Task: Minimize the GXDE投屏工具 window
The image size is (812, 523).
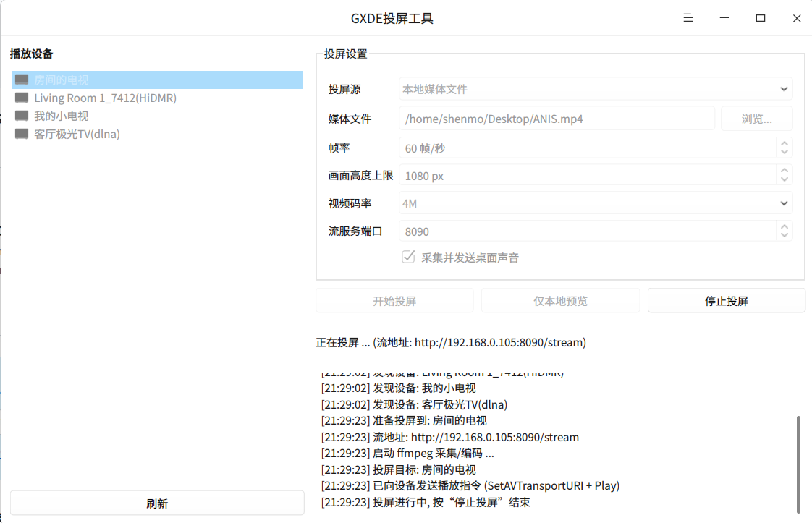Action: [724, 18]
